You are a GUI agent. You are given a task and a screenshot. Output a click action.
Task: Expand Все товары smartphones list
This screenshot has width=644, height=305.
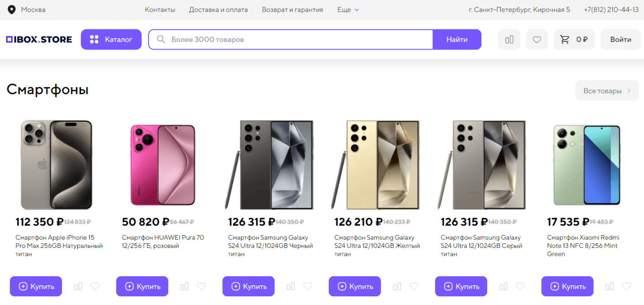point(607,91)
